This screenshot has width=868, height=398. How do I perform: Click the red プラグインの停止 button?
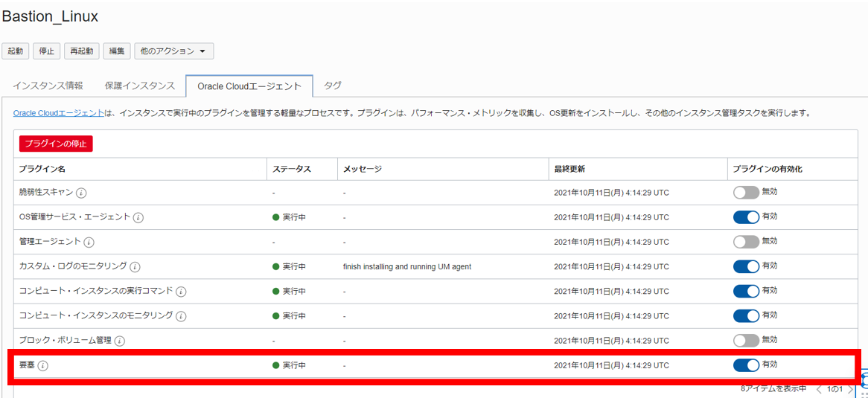(x=56, y=144)
